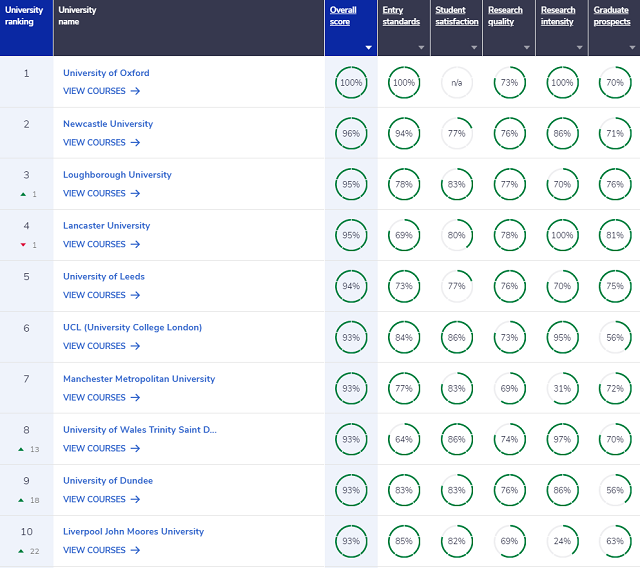The width and height of the screenshot is (640, 568).
Task: Click the Research quality sort arrow
Action: (527, 48)
